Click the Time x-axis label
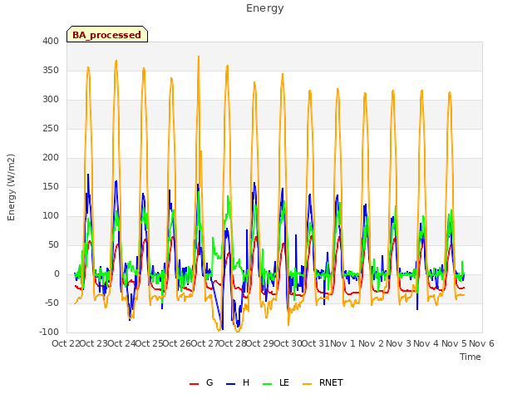532x399 pixels. 470,357
